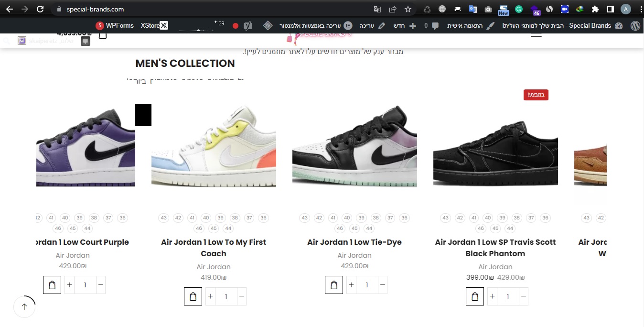Reload the special-brands.com page
Image resolution: width=644 pixels, height=327 pixels.
tap(40, 9)
